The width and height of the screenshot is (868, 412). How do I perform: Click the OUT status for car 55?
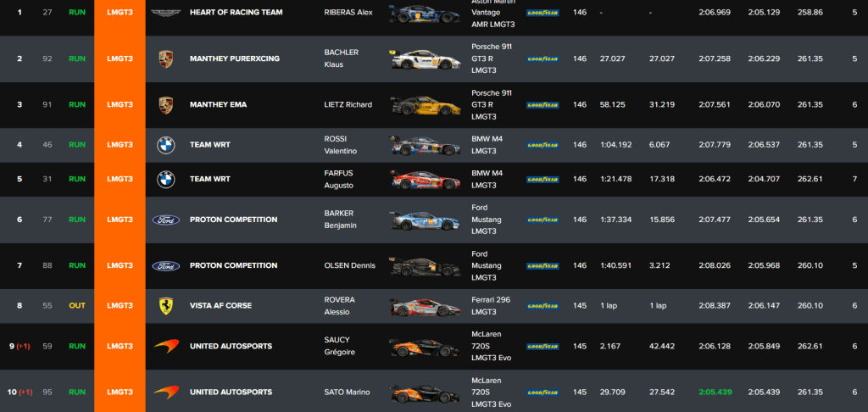coord(77,306)
